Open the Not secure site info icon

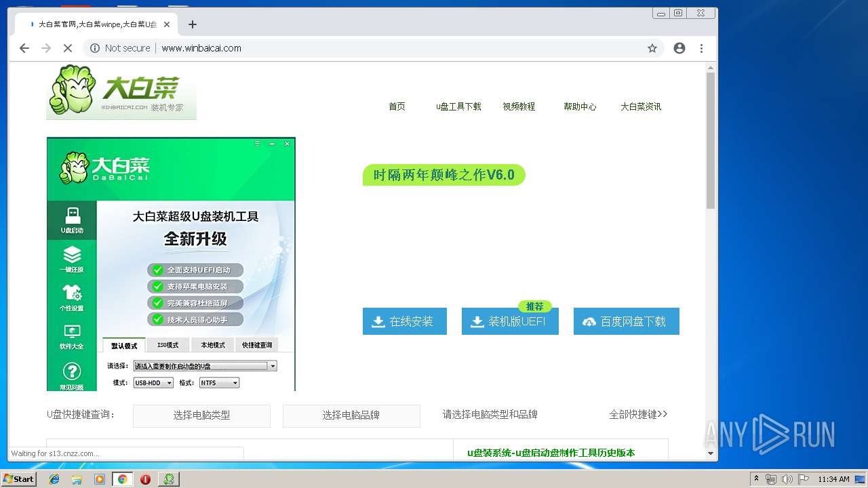(x=95, y=48)
